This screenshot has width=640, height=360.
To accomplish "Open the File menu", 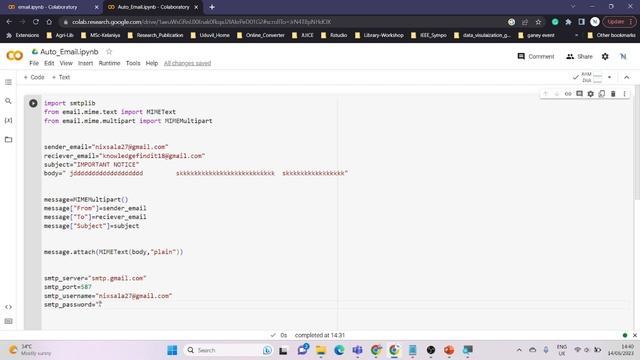I will 34,63.
